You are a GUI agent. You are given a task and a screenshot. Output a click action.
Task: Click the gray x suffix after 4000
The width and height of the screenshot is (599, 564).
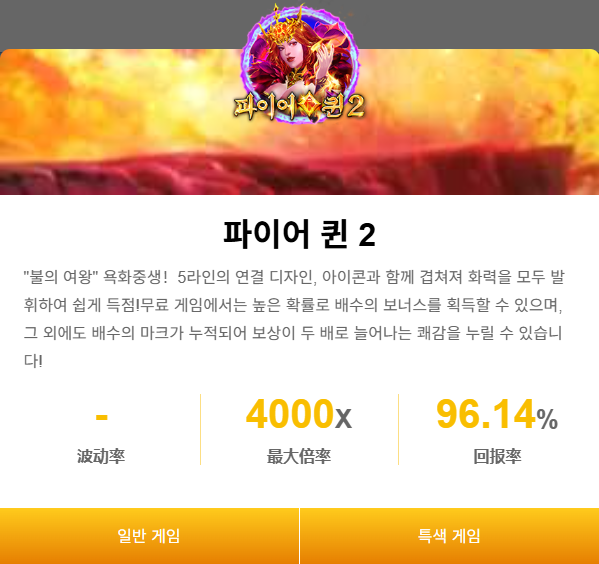(343, 419)
